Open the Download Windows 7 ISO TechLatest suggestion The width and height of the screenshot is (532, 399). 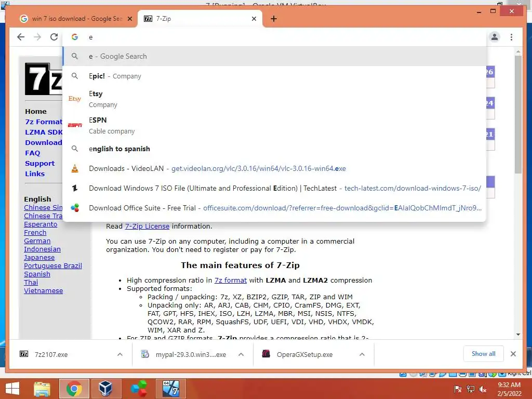(x=274, y=188)
